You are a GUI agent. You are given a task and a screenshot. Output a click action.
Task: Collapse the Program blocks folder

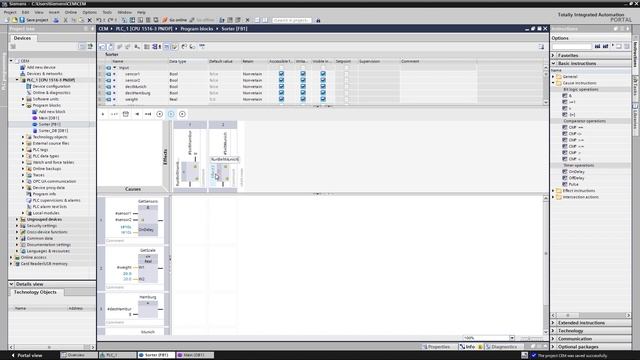(23, 105)
